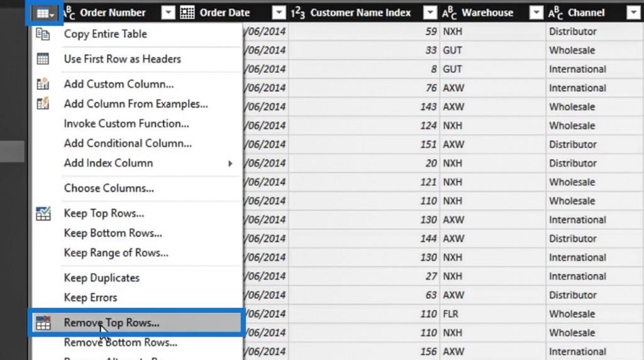Click the Customer Name Index cell 143
Screen dimensions: 644x360
[x=364, y=107]
